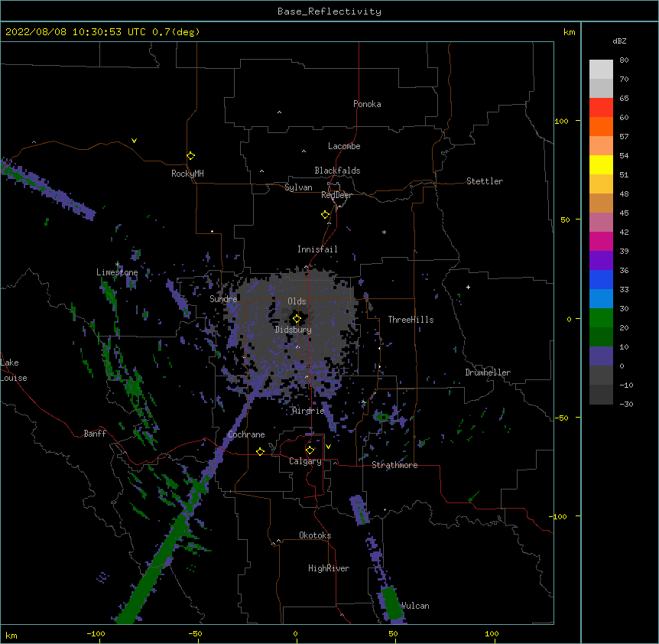Screen dimensions: 659x644
Task: Click the yellow V marker northeast of Calgary
Action: [x=328, y=447]
